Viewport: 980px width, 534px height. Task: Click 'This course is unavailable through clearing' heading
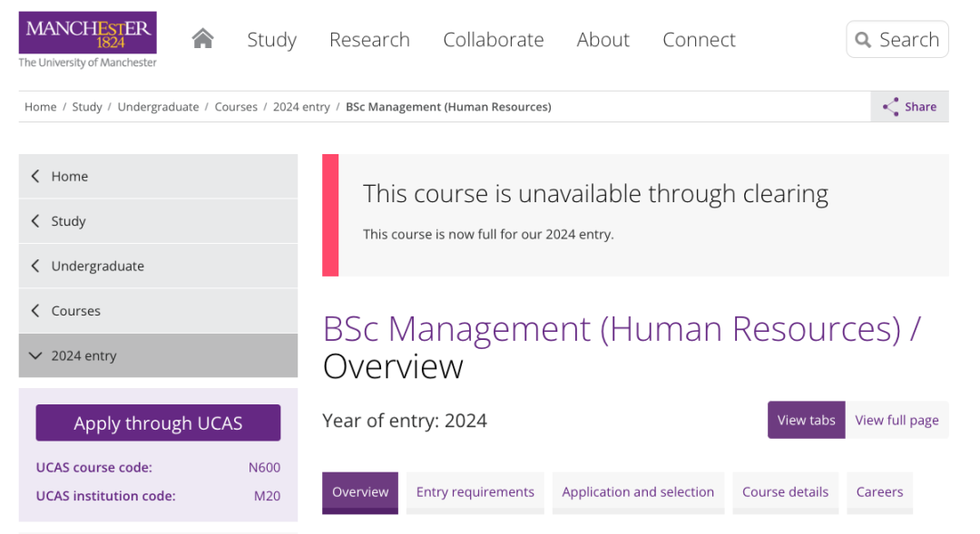point(595,194)
